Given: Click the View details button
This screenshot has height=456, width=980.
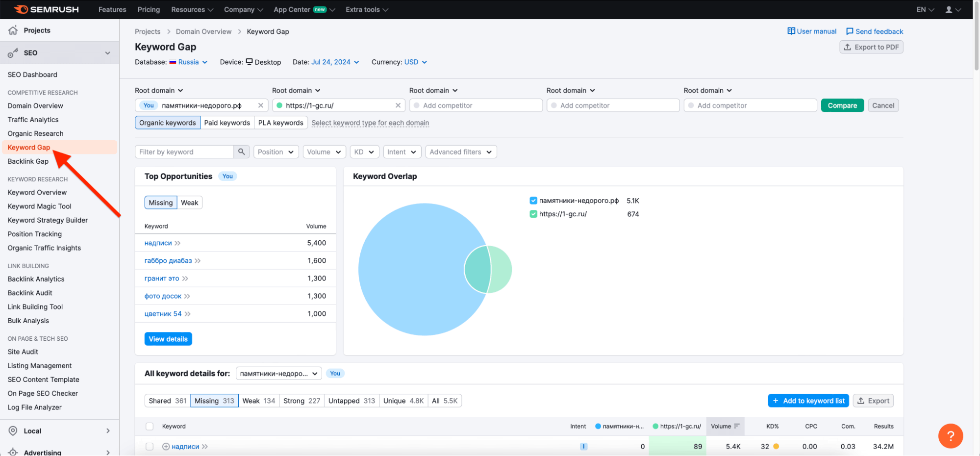Looking at the screenshot, I should [x=168, y=339].
